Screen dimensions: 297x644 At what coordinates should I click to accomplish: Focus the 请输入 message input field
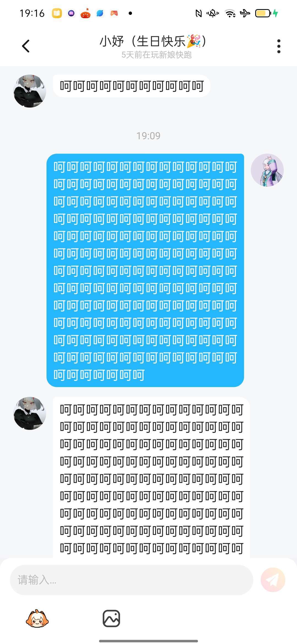tap(131, 580)
